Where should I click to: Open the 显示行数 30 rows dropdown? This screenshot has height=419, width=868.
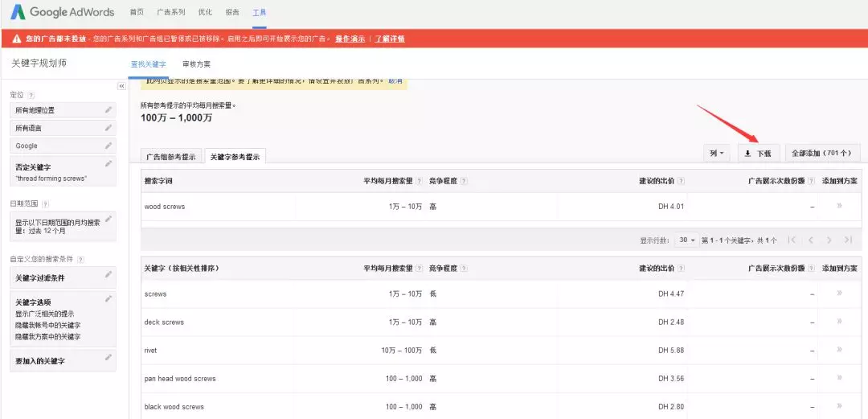pos(687,240)
